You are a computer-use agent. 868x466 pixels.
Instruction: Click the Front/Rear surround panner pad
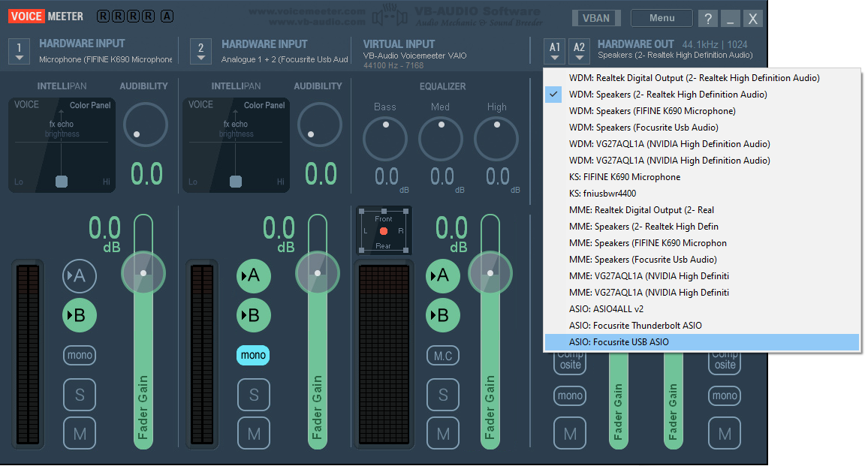pyautogui.click(x=383, y=231)
